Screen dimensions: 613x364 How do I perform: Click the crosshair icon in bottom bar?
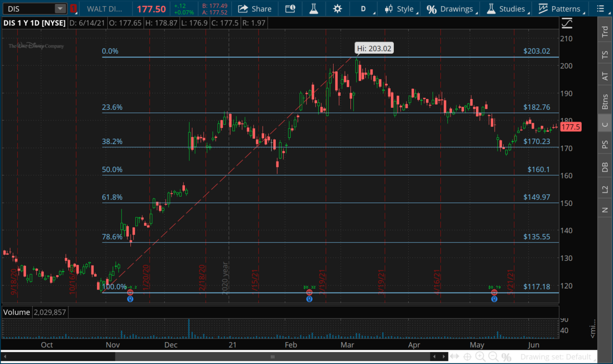coord(467,357)
